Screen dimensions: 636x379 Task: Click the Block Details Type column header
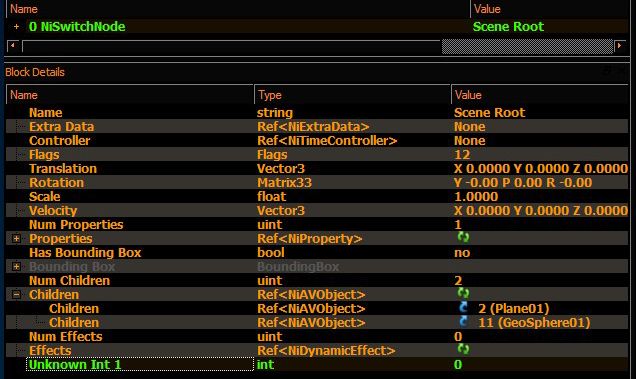point(352,95)
